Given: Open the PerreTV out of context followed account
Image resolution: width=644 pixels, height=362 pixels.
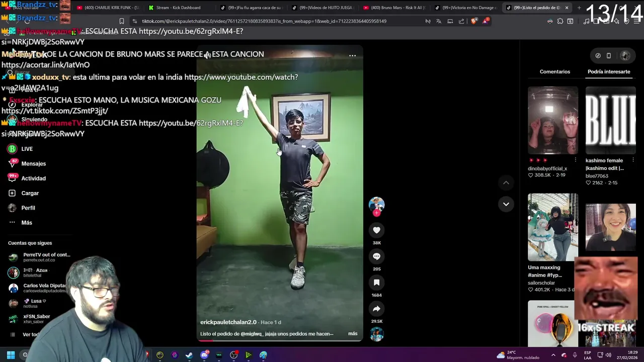Looking at the screenshot, I should point(39,257).
